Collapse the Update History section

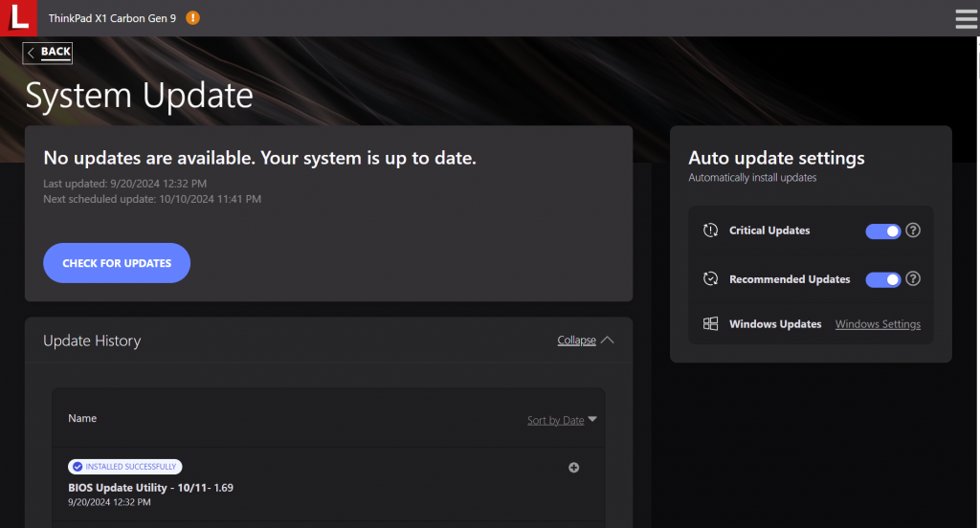585,340
